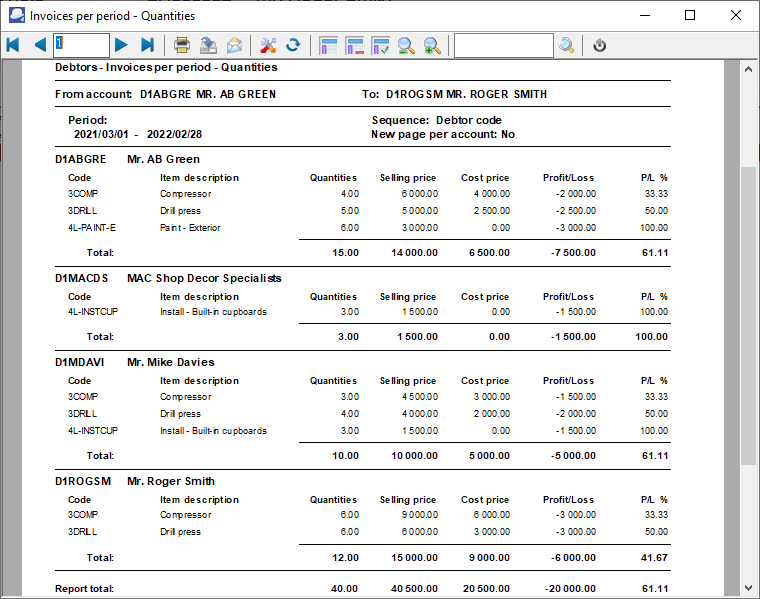Click the '4L-PAINT-E' item code
The width and height of the screenshot is (760, 599).
click(92, 228)
